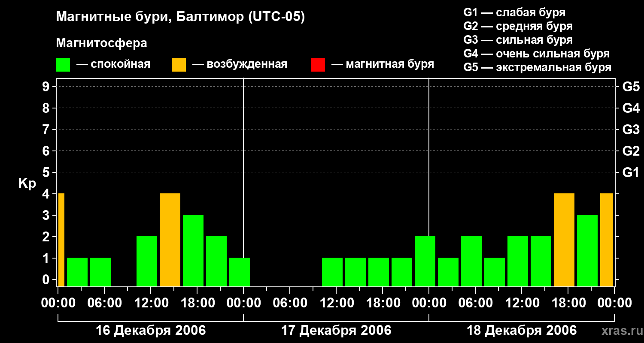Click the right-axis 'G5' label
This screenshot has width=644, height=343.
coord(631,87)
